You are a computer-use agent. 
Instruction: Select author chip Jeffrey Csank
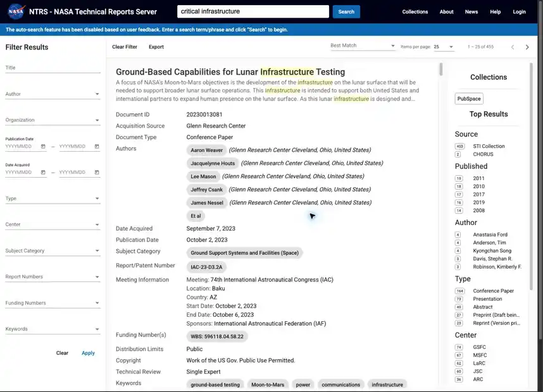click(207, 190)
